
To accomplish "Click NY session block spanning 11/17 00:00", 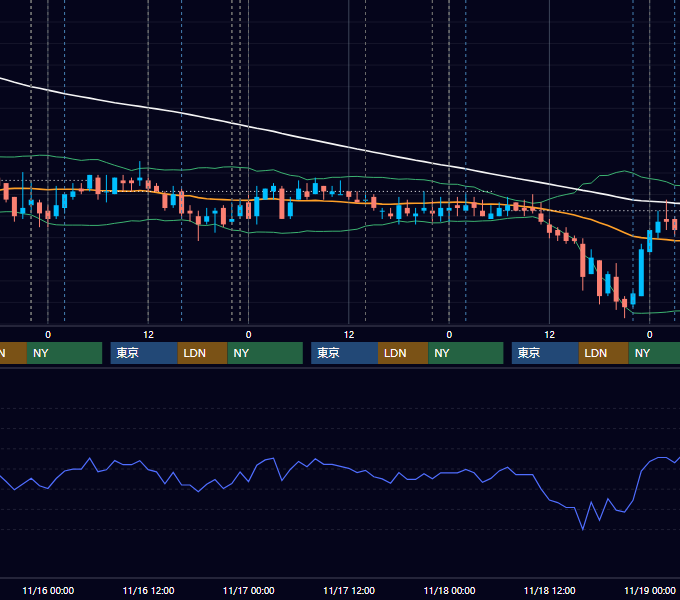I will click(265, 353).
